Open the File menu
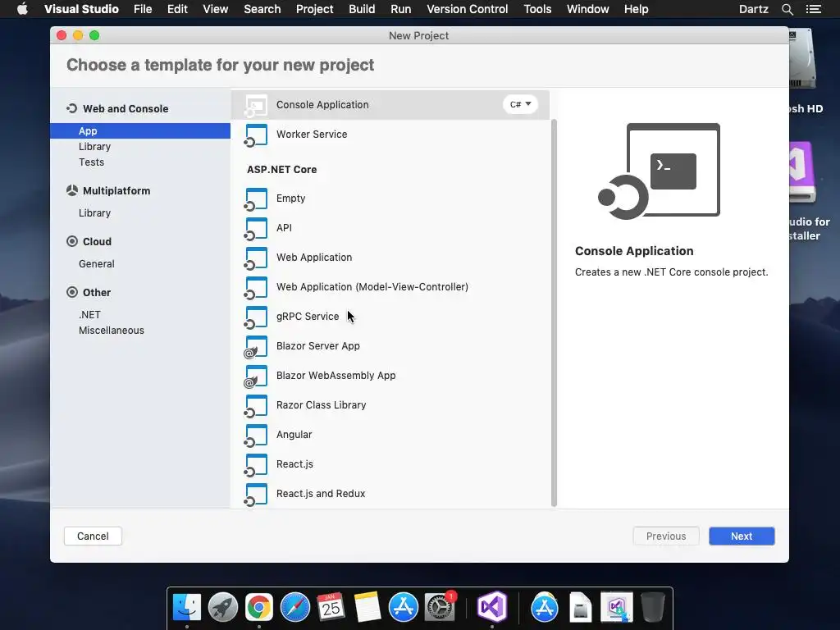The image size is (840, 630). click(x=143, y=9)
